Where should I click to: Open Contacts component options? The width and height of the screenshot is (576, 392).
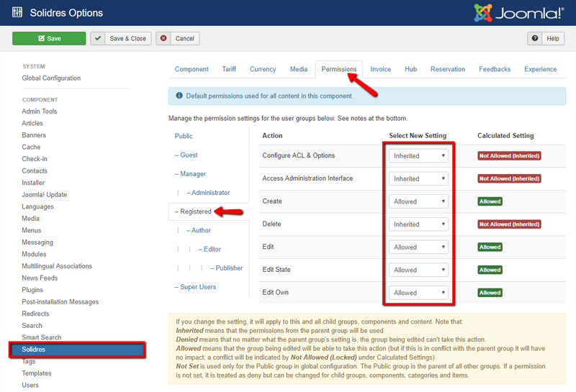(x=35, y=170)
